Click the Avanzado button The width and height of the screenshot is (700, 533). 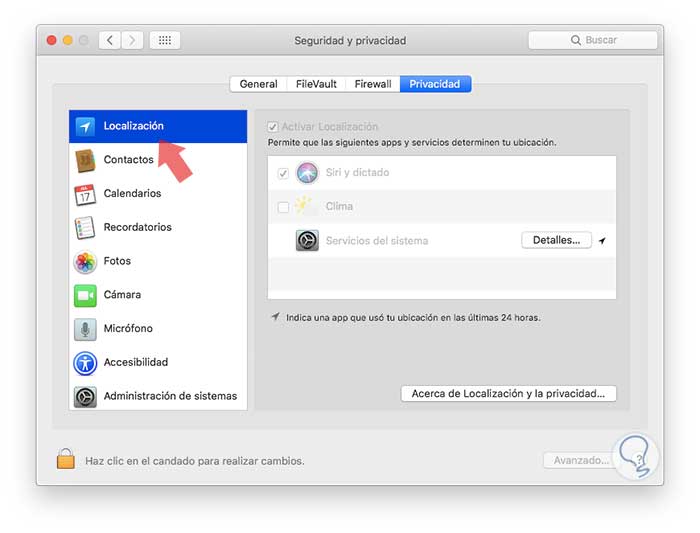(580, 460)
